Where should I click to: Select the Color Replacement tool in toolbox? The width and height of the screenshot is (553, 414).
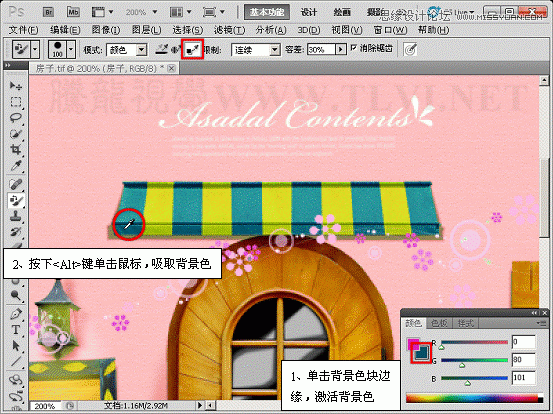[16, 200]
